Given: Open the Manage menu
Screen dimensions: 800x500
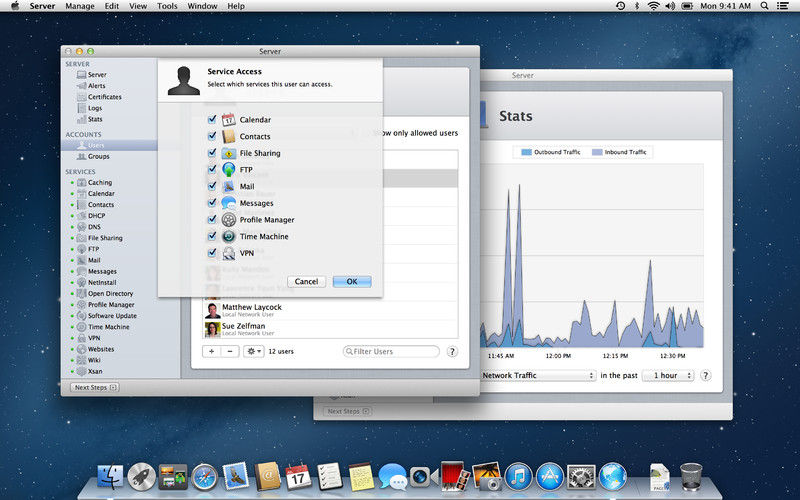Looking at the screenshot, I should coord(80,6).
